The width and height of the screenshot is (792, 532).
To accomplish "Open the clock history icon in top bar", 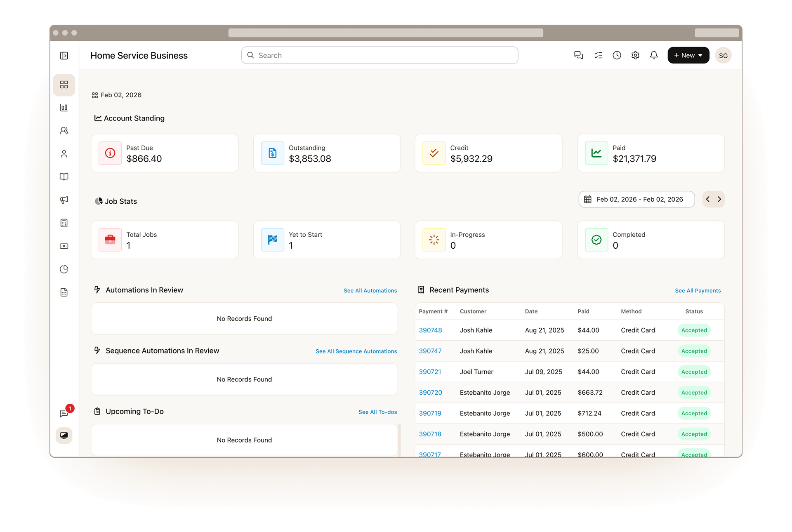I will point(617,55).
